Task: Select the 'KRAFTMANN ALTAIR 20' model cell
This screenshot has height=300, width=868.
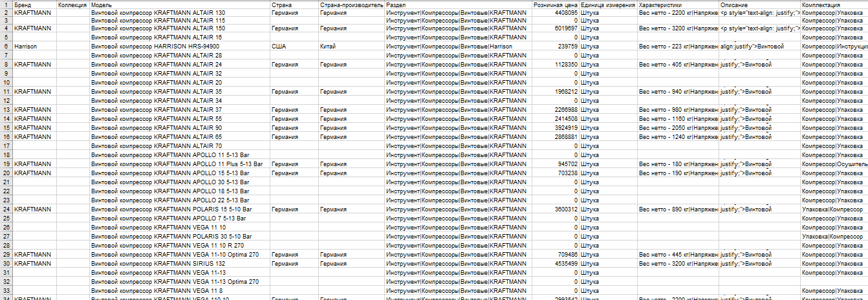Action: [x=180, y=83]
